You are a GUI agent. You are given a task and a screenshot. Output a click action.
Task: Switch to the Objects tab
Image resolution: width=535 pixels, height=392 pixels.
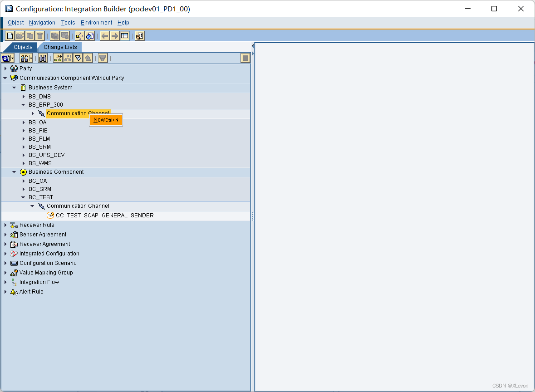(23, 47)
